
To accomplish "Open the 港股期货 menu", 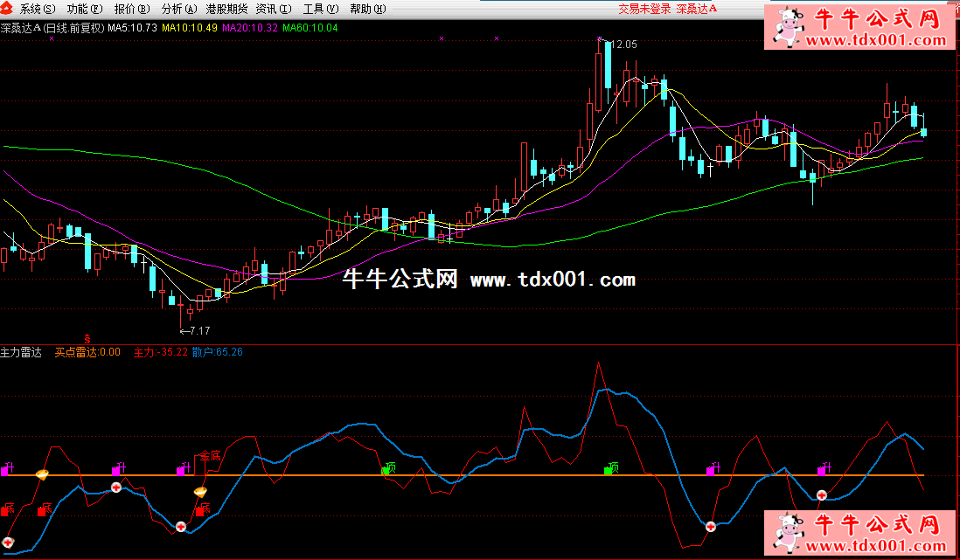I will 226,9.
